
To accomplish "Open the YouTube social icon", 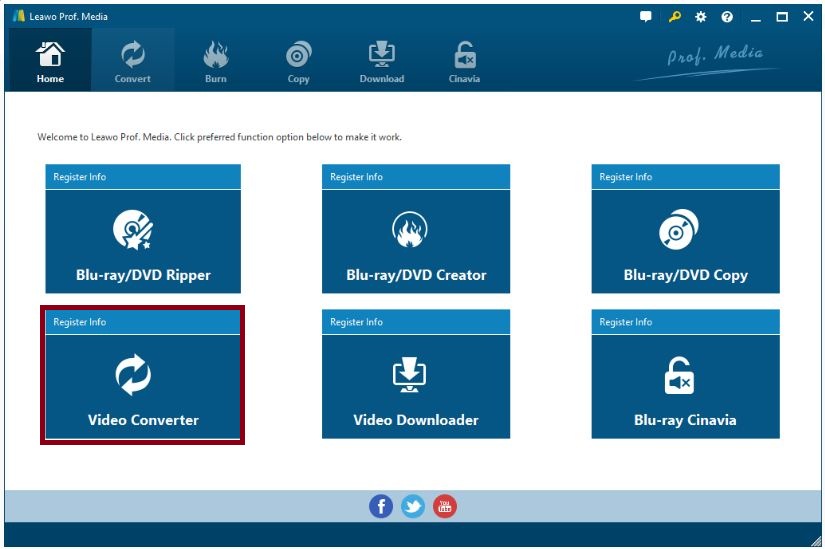I will click(x=445, y=506).
